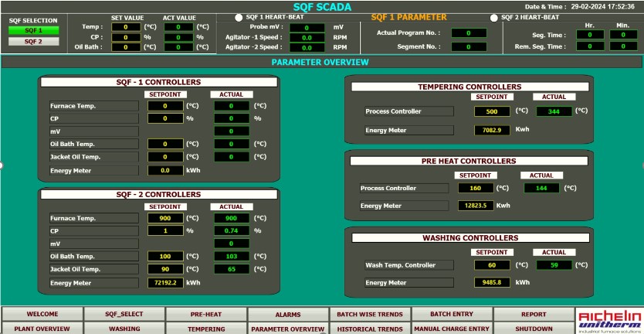
Task: Click SQF-2 Furnace Temp setpoint field
Action: click(x=164, y=218)
